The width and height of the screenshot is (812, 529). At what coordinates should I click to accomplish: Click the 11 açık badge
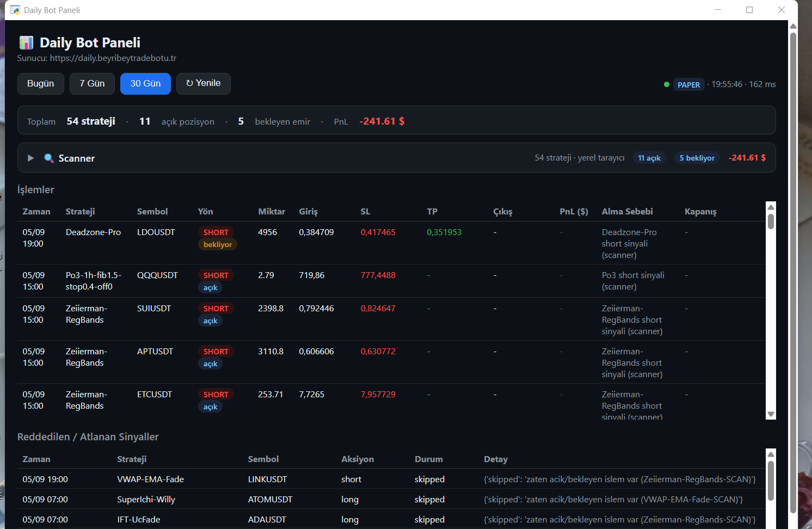[x=649, y=158]
